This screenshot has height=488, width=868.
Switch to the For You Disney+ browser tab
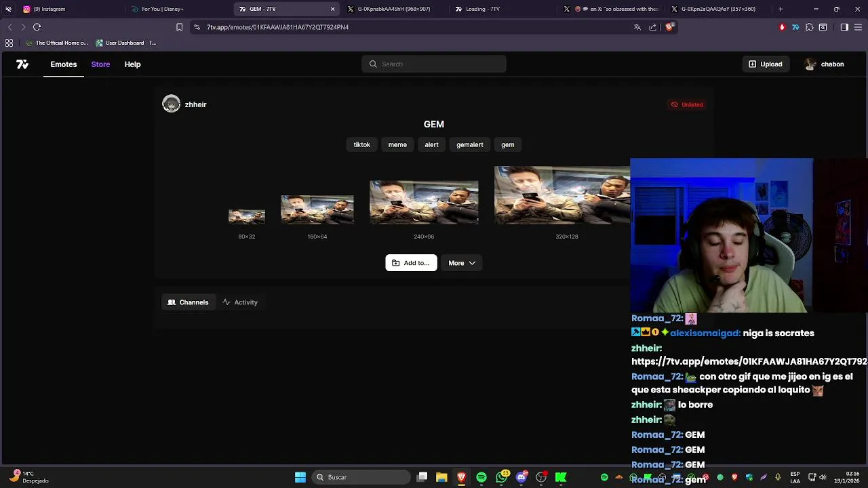tap(178, 9)
